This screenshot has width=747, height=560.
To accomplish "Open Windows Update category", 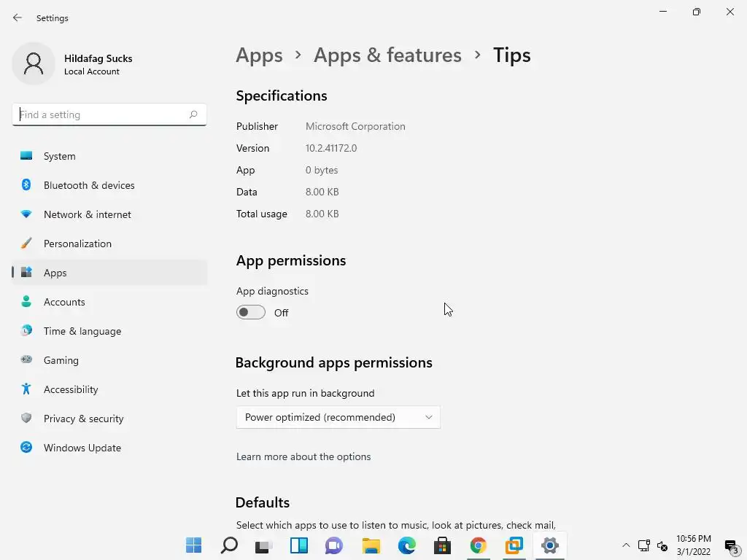I will pos(109,447).
